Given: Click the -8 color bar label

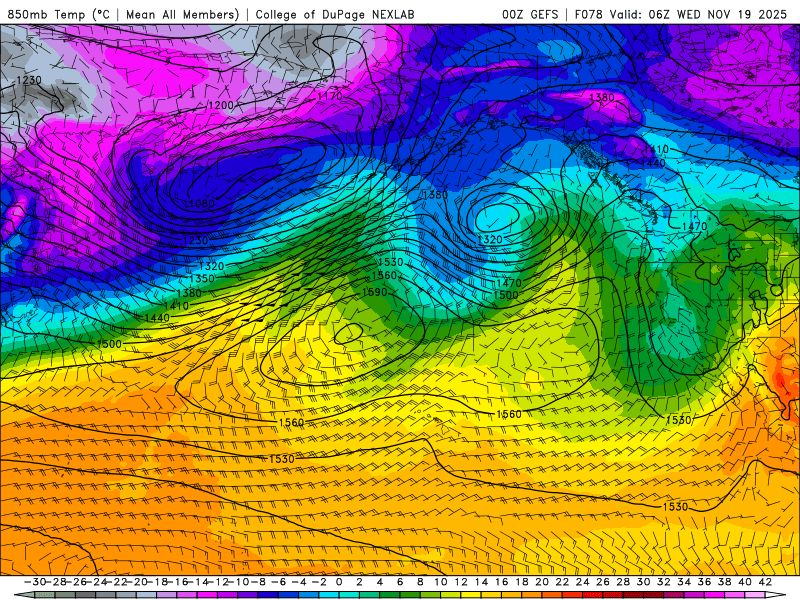Looking at the screenshot, I should click(x=259, y=582).
